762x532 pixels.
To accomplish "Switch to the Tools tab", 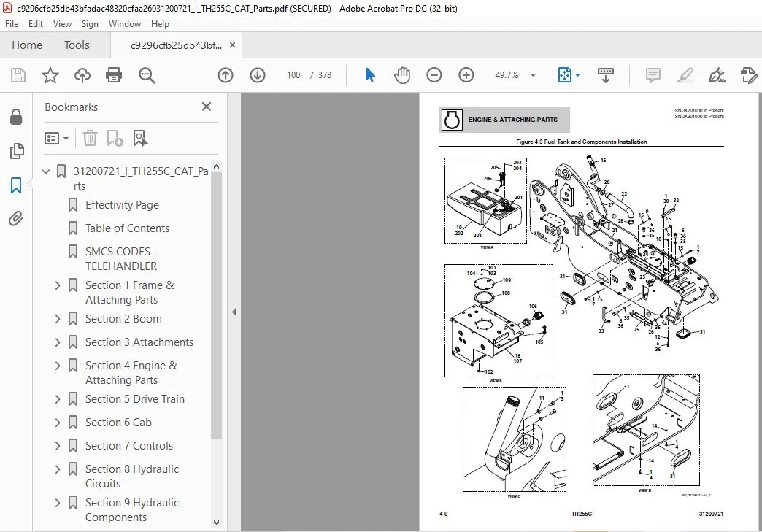I will [x=77, y=45].
